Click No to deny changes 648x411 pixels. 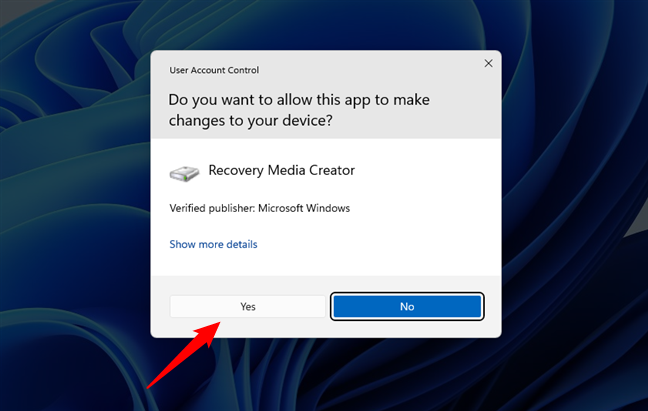(407, 306)
